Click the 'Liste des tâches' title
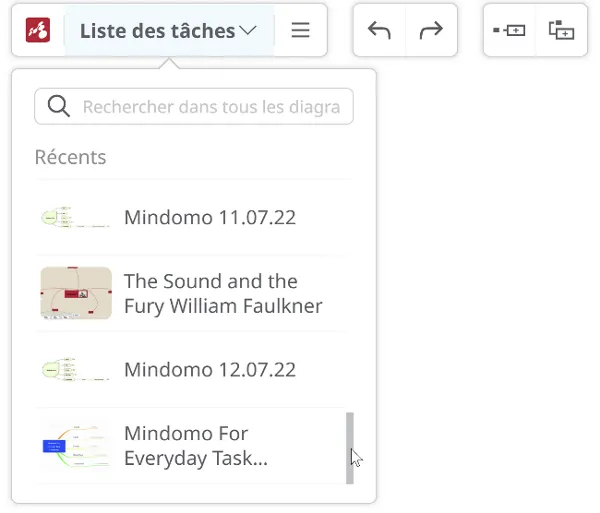The height and width of the screenshot is (513, 600). (x=157, y=31)
